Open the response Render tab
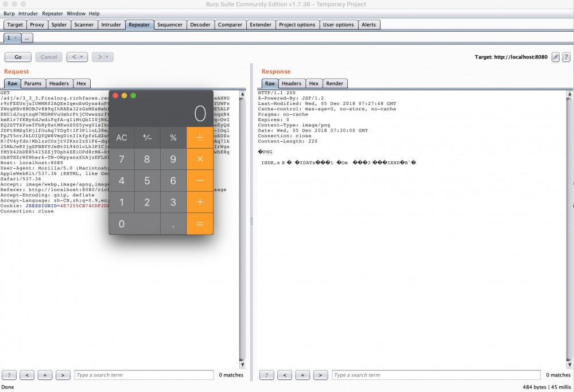This screenshot has height=392, width=574. point(335,83)
